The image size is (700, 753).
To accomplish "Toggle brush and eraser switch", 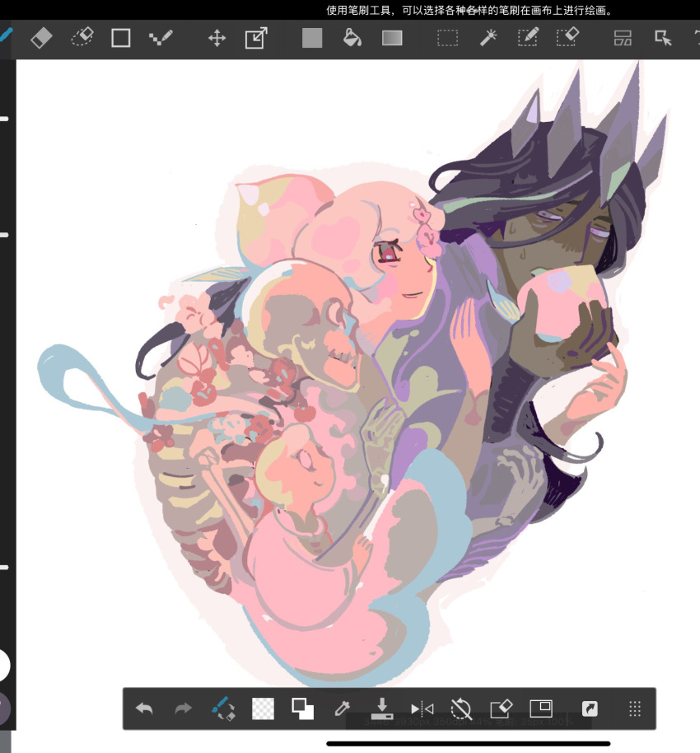I will 222,709.
